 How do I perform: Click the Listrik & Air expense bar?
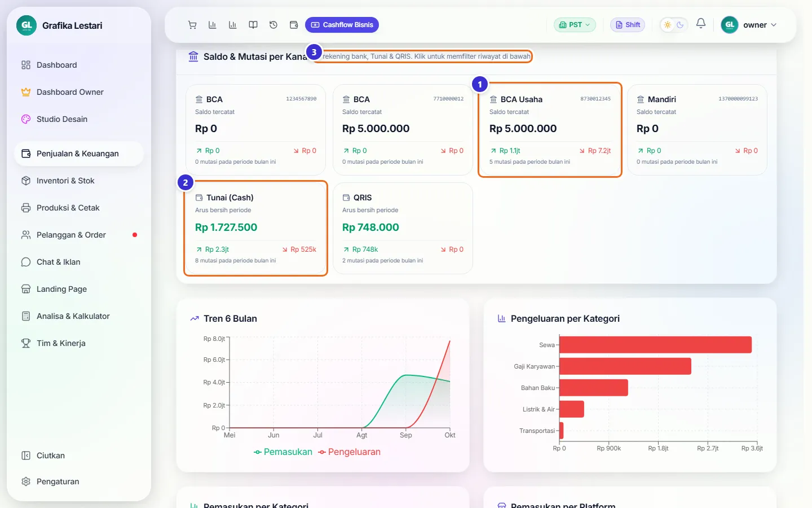[571, 409]
